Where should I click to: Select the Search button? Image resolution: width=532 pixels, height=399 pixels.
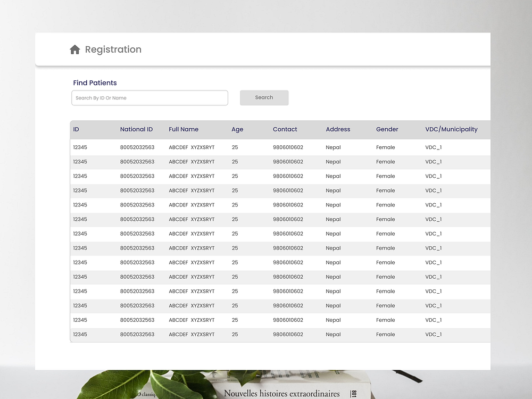pyautogui.click(x=264, y=97)
